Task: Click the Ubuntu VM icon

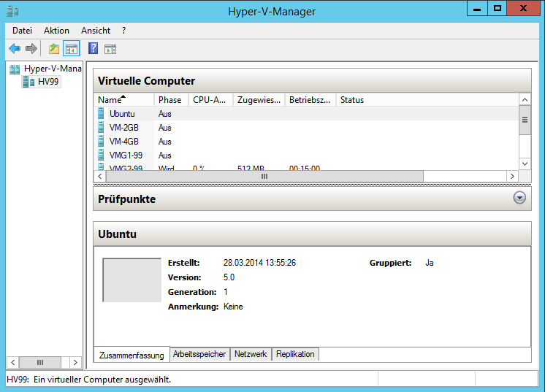Action: [x=101, y=114]
